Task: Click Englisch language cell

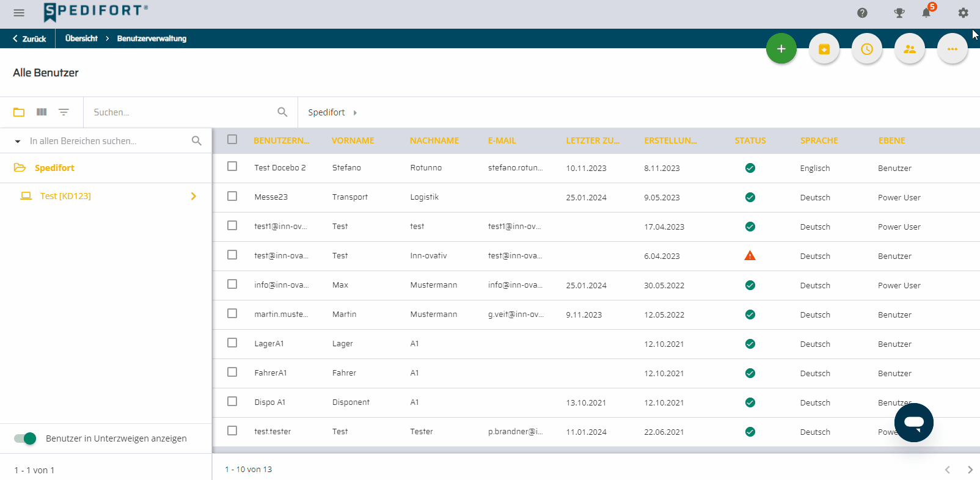Action: coord(815,168)
